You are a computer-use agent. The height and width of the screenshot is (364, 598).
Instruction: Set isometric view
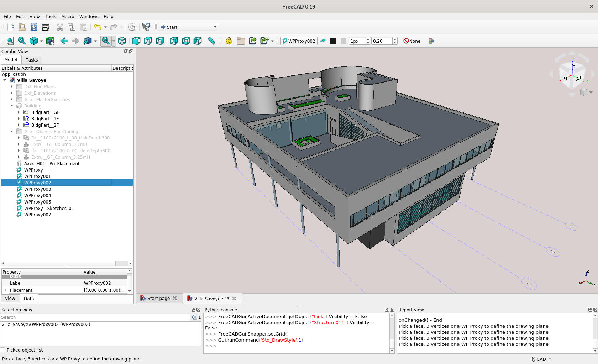click(122, 41)
